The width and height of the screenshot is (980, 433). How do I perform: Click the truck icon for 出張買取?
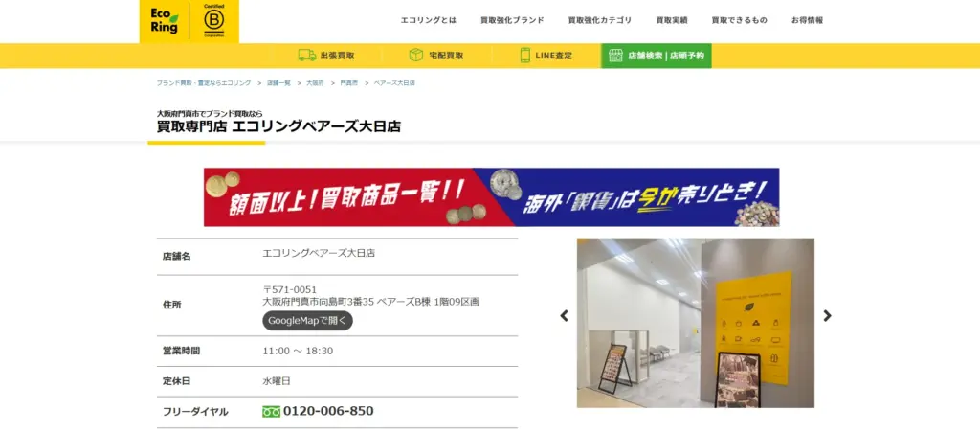point(307,55)
